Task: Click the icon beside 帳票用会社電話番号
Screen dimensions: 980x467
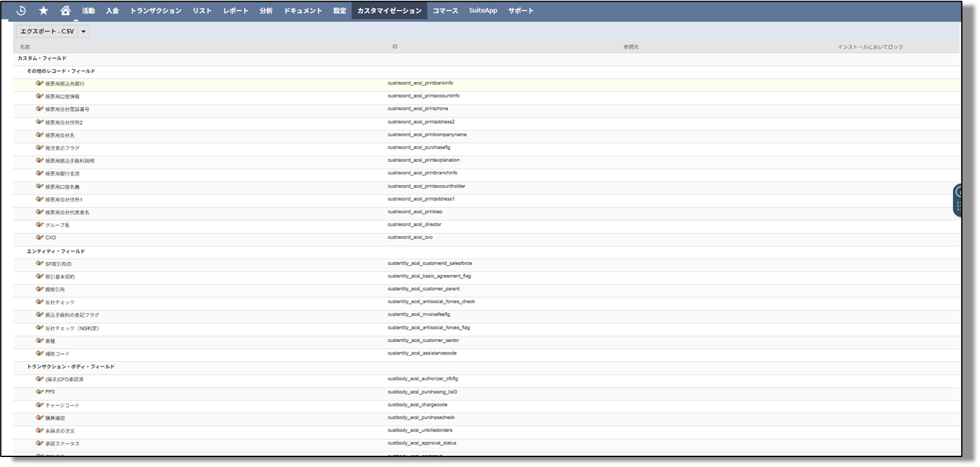Action: point(39,109)
